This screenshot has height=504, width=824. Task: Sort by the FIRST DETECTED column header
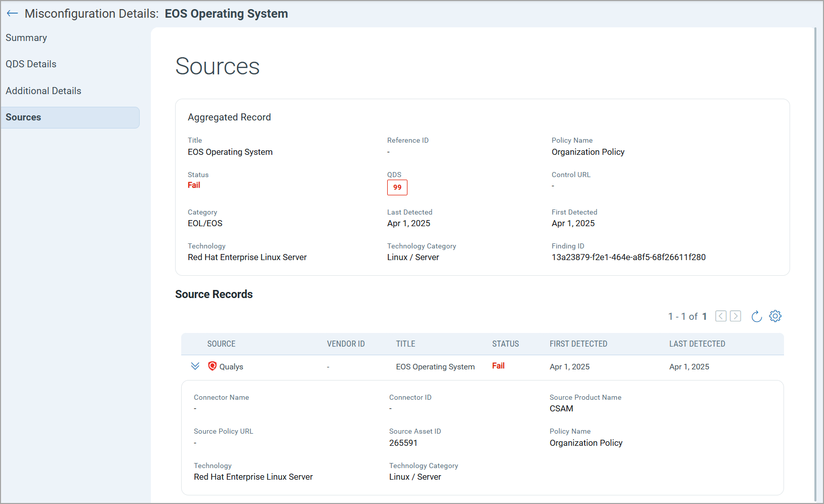579,344
